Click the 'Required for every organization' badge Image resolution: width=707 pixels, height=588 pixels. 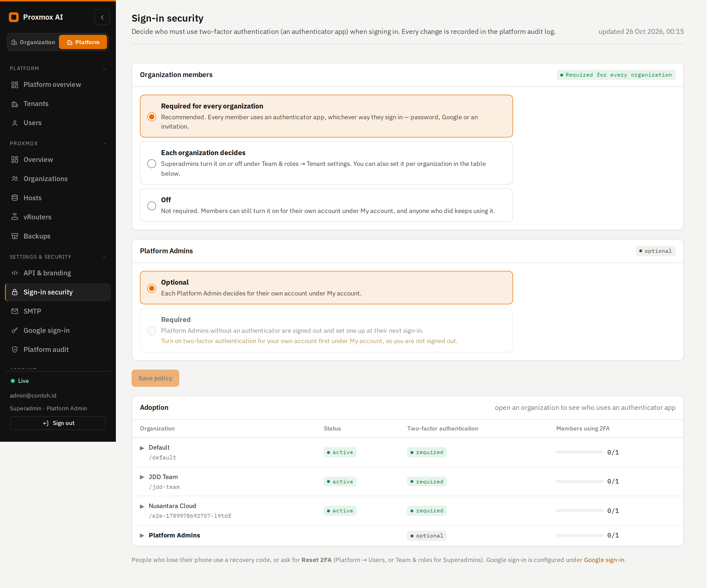tap(616, 75)
